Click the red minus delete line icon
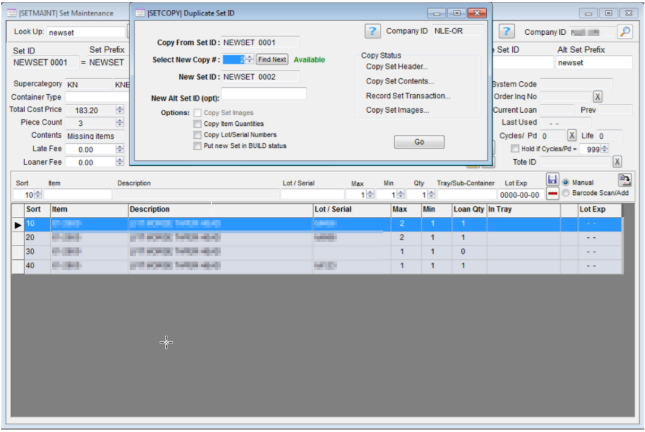The image size is (645, 432). tap(552, 193)
